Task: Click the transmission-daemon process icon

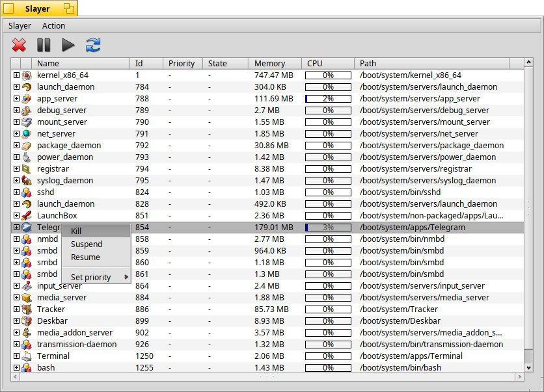Action: pos(27,345)
